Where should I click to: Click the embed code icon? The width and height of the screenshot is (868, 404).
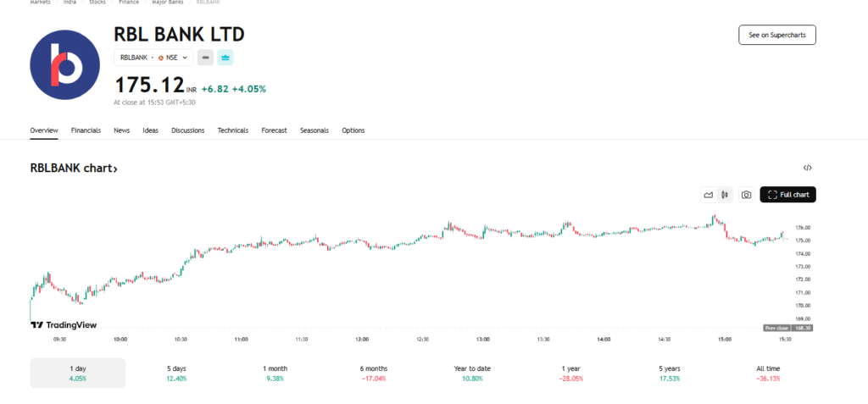(x=808, y=168)
